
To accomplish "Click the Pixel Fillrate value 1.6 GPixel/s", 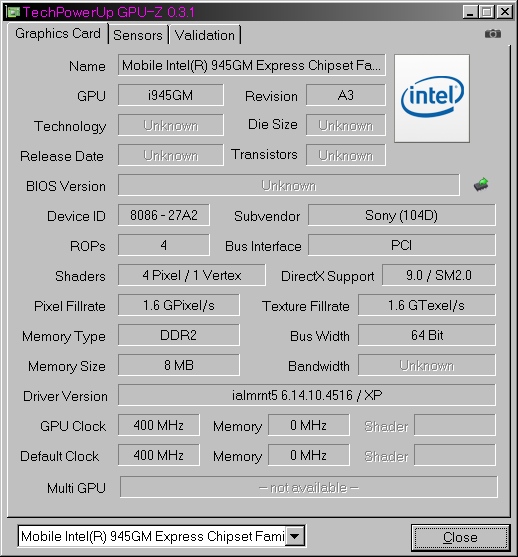I will pyautogui.click(x=179, y=305).
